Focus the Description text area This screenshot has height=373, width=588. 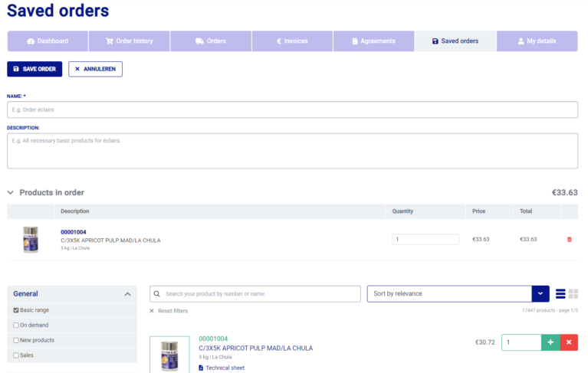pos(292,151)
